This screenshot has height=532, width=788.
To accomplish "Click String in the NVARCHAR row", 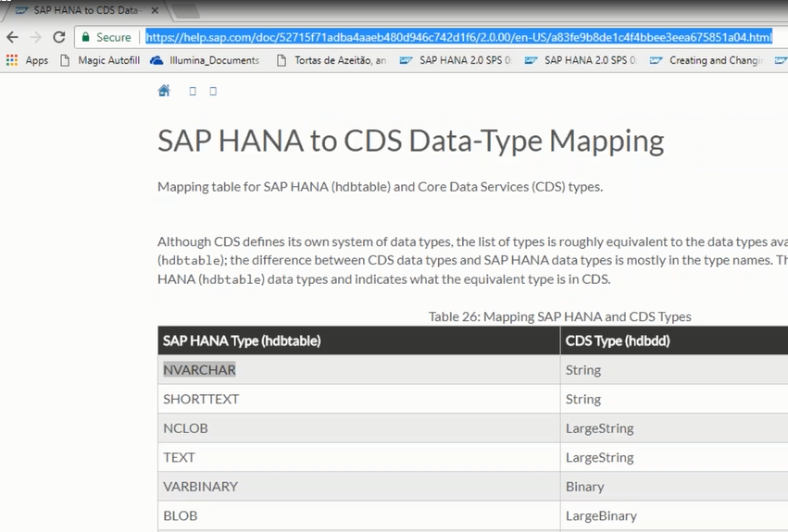I will click(x=583, y=370).
